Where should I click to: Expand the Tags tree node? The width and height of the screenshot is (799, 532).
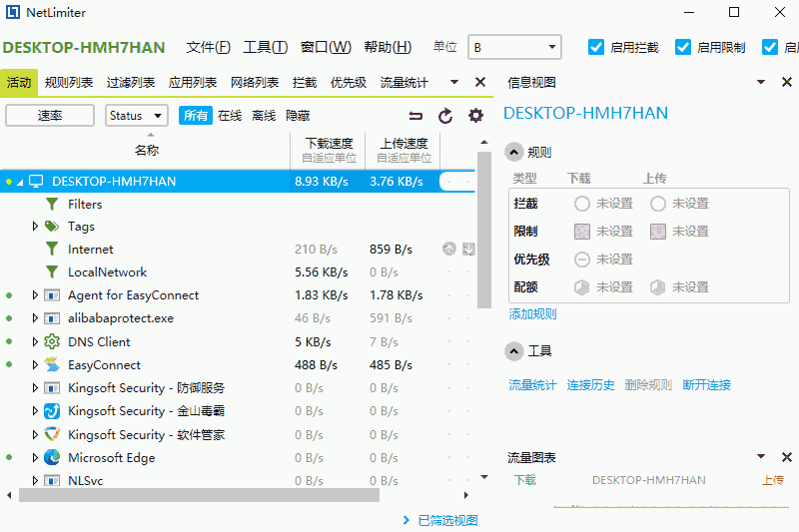point(35,226)
